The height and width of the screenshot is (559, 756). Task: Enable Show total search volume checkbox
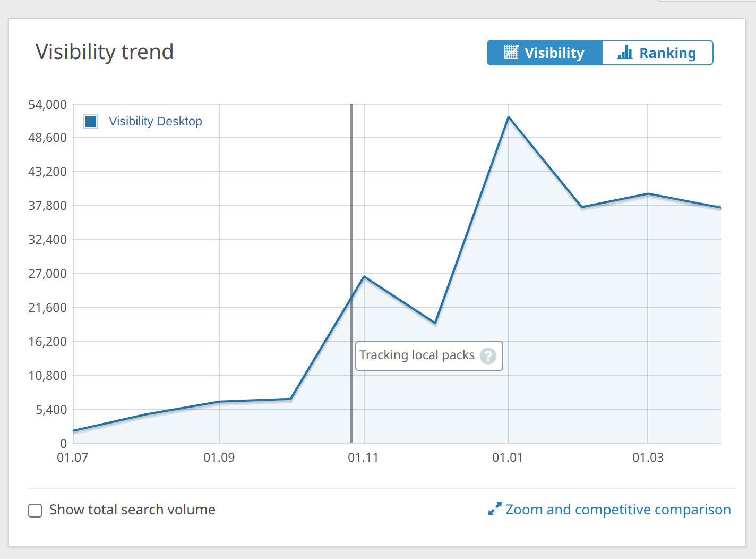pyautogui.click(x=35, y=511)
